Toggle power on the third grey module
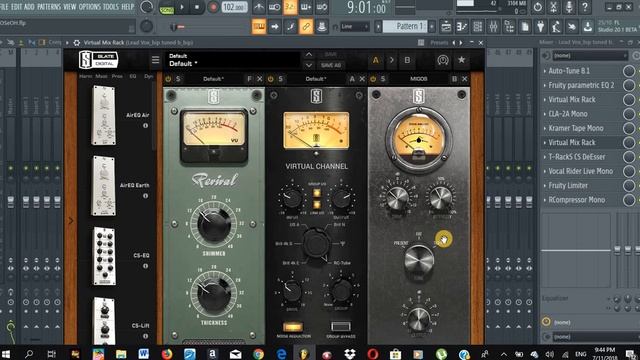The height and width of the screenshot is (360, 640). (373, 79)
